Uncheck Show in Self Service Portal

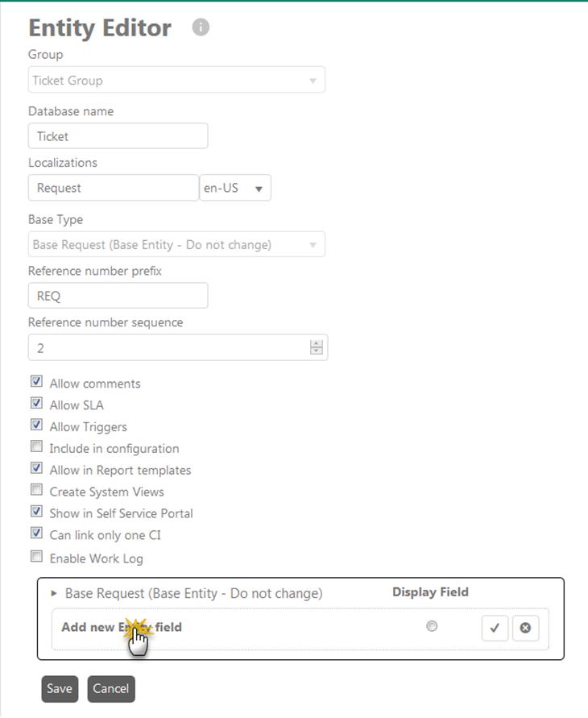[x=36, y=512]
